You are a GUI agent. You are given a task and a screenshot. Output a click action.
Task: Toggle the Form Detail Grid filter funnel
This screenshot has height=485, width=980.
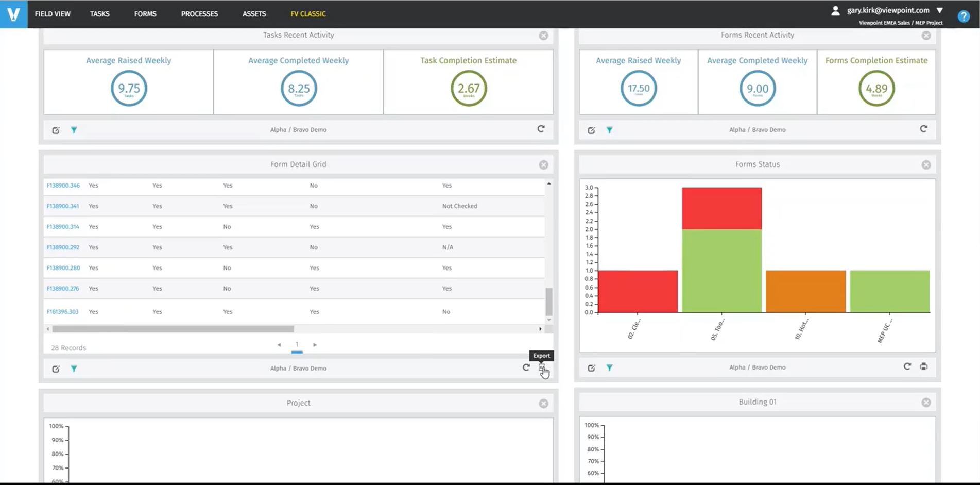(x=74, y=369)
